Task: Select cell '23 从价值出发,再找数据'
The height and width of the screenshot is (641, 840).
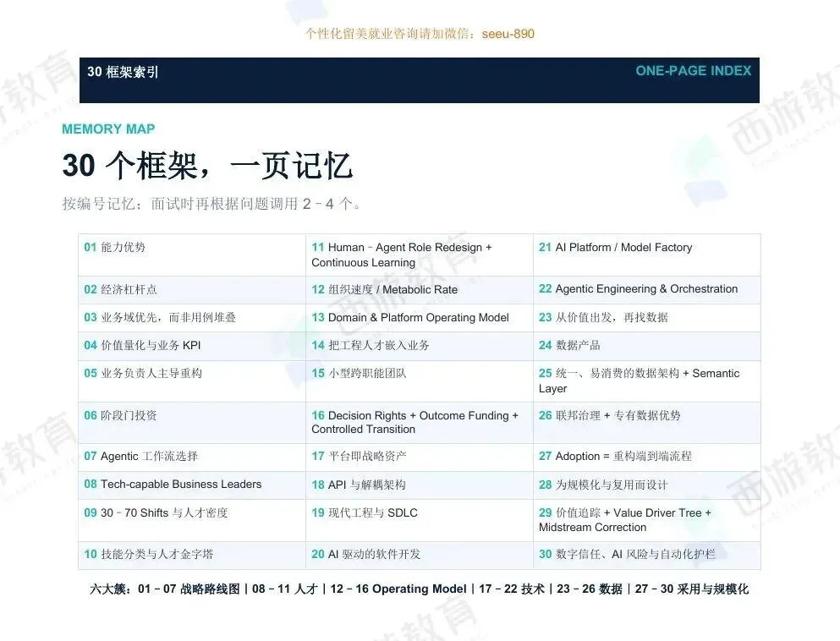Action: pos(647,318)
